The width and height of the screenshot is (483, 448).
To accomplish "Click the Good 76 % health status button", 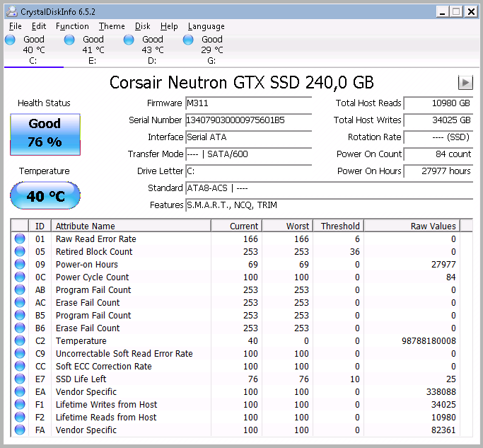I will [x=45, y=134].
